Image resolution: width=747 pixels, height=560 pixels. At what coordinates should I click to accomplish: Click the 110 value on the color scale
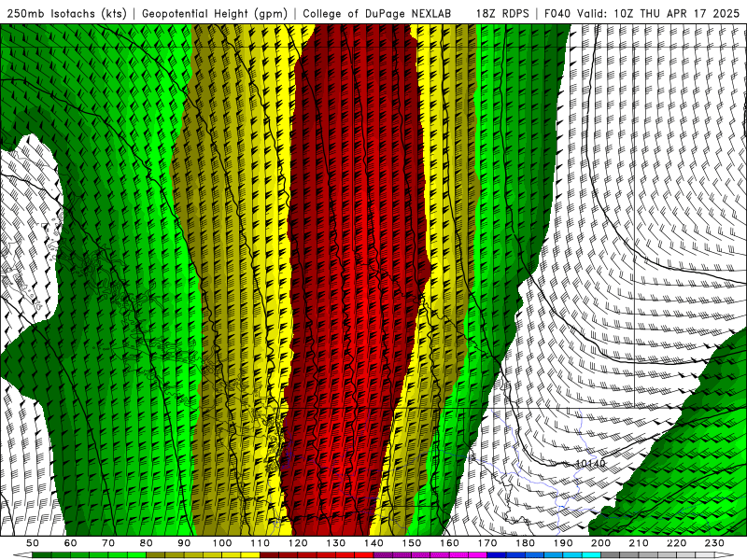click(260, 543)
